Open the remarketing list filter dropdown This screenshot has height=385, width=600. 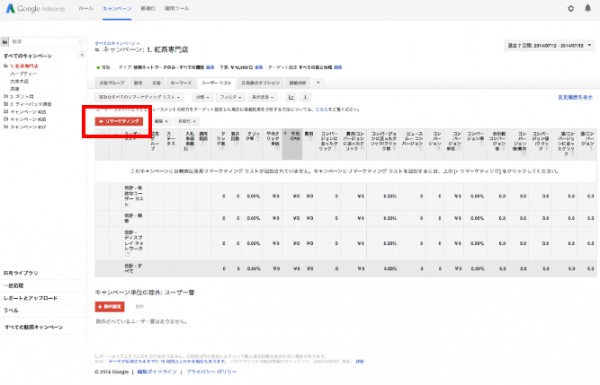[x=139, y=97]
